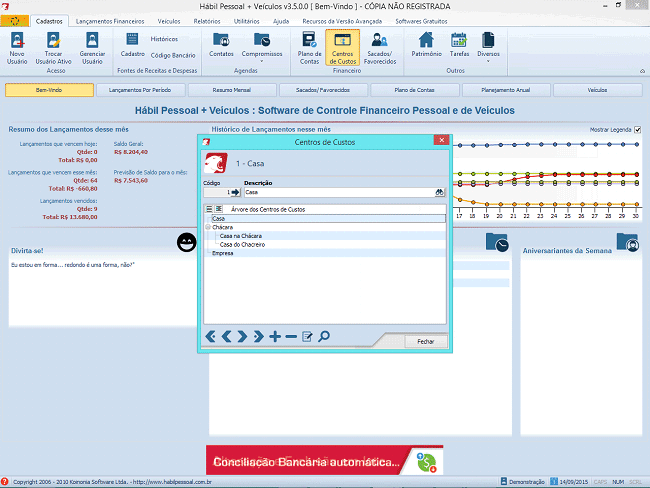Open Contatos agenda
The width and height of the screenshot is (650, 488).
click(221, 45)
